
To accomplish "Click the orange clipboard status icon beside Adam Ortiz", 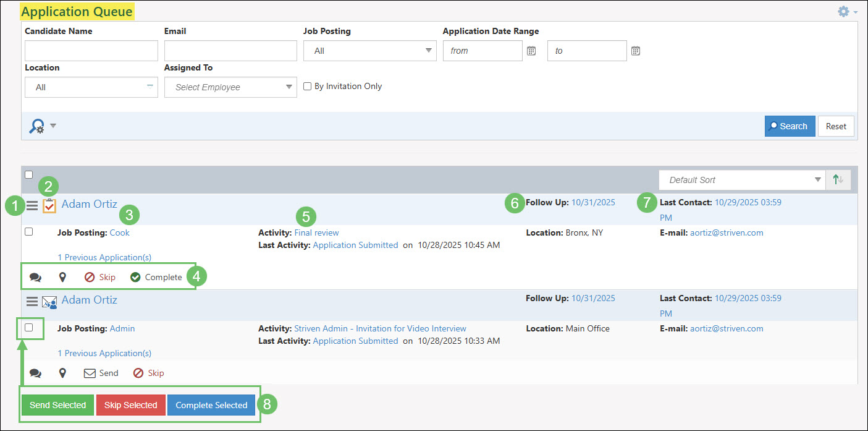I will (49, 206).
